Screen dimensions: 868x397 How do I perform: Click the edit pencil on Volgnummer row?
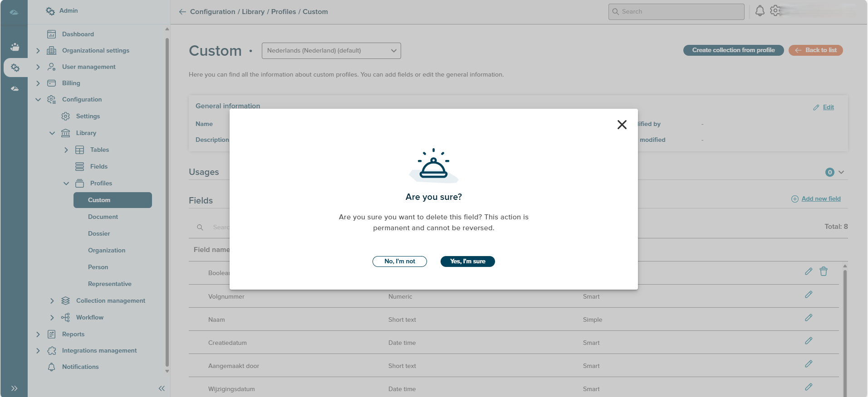coord(808,295)
